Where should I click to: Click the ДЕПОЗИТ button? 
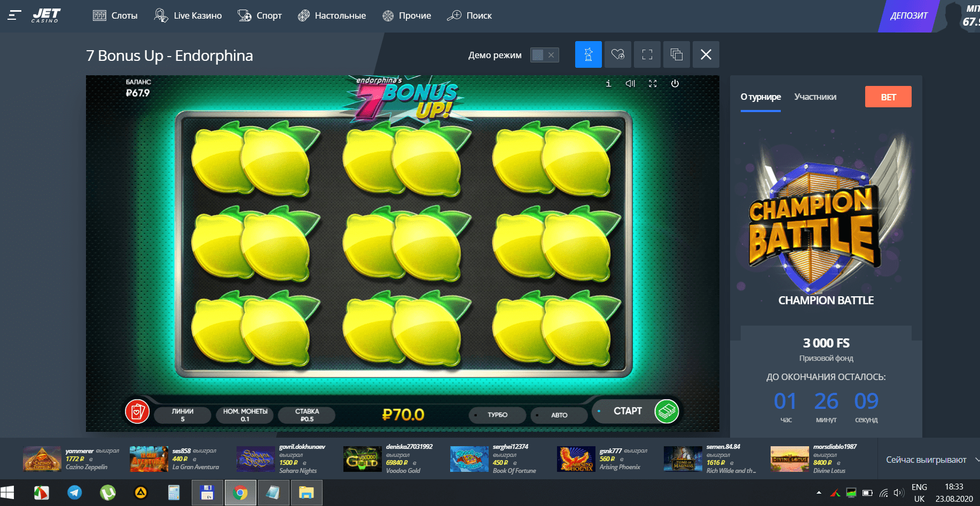tap(908, 15)
